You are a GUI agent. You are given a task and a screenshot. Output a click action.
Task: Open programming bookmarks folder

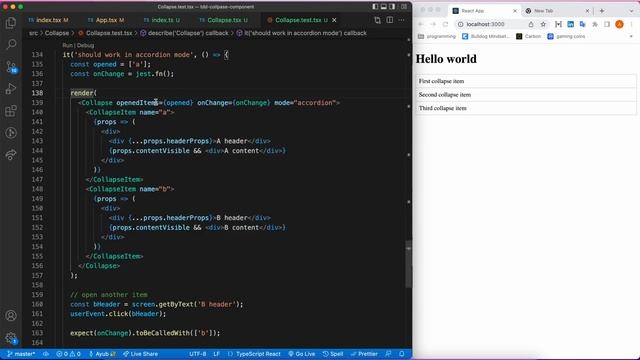(437, 36)
